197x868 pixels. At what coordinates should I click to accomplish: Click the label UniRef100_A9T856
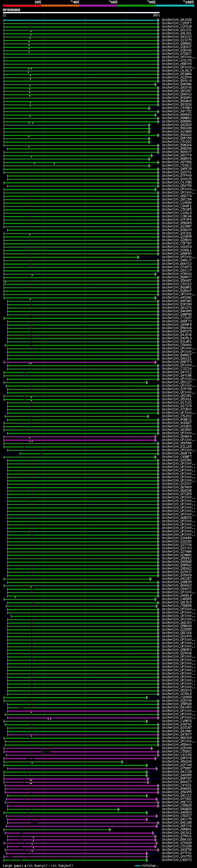click(x=177, y=162)
